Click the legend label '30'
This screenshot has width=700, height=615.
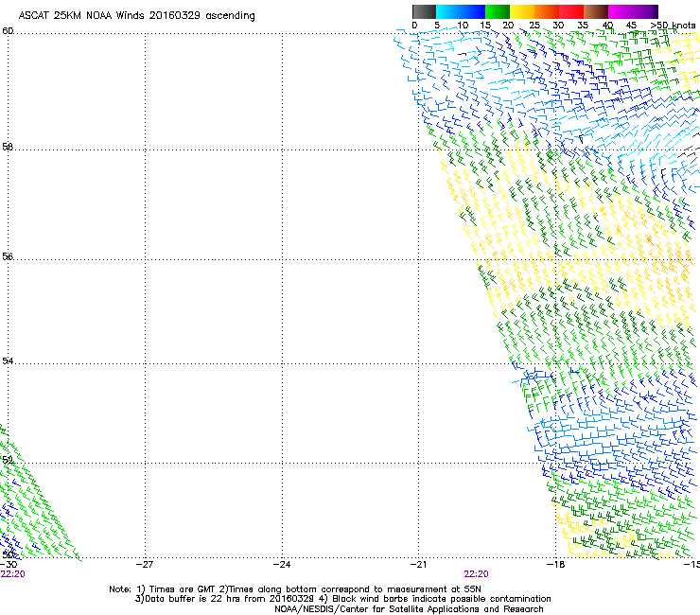(x=558, y=26)
